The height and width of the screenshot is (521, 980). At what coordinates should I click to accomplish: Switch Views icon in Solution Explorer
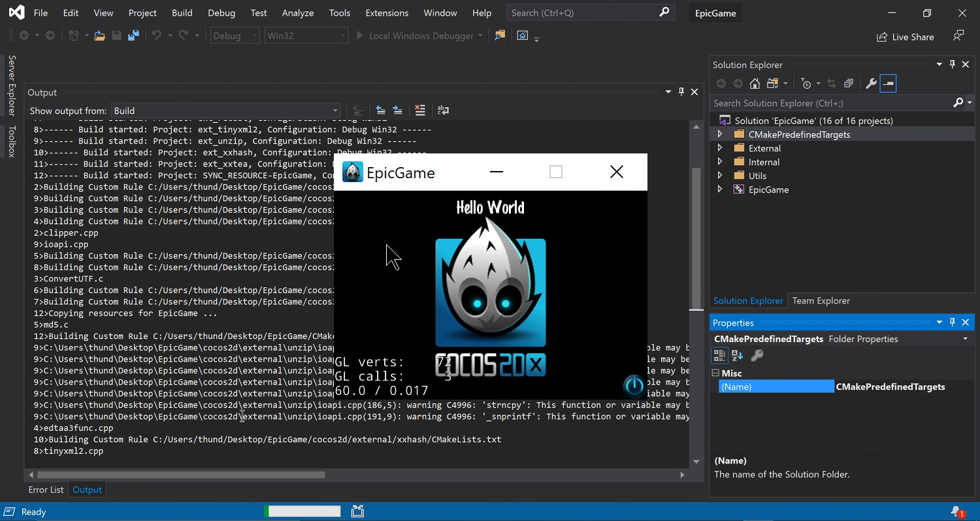coord(772,84)
